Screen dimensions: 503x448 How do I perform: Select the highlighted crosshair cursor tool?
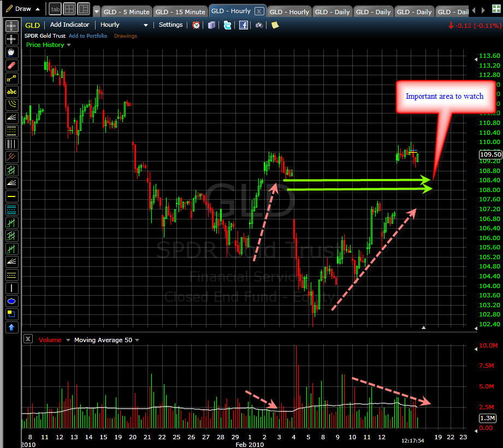click(x=11, y=26)
